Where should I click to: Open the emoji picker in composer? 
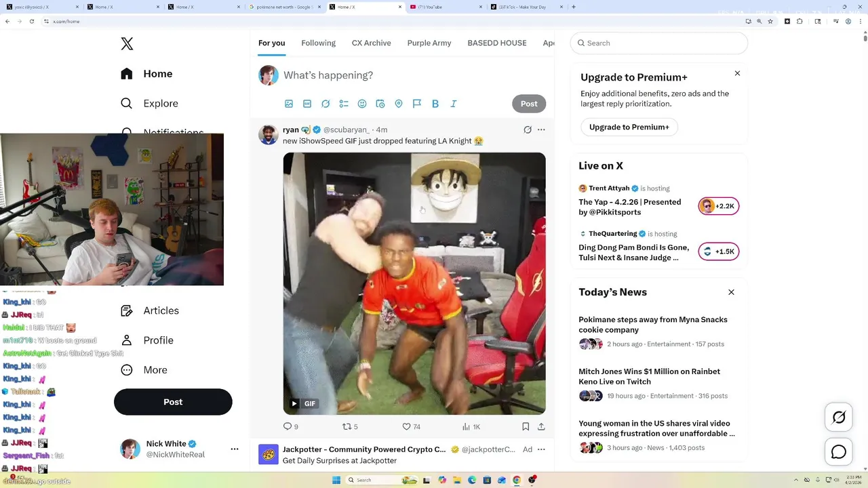point(362,104)
